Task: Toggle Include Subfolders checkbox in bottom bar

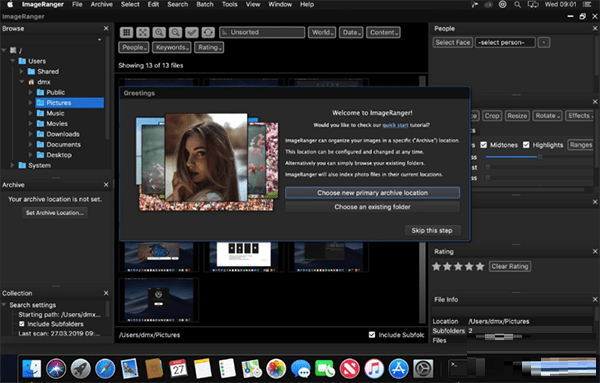Action: coord(372,335)
